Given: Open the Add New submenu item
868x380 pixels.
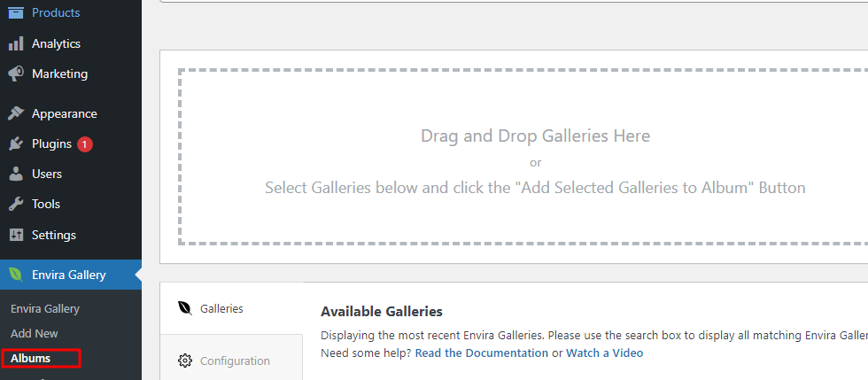Looking at the screenshot, I should coord(35,333).
